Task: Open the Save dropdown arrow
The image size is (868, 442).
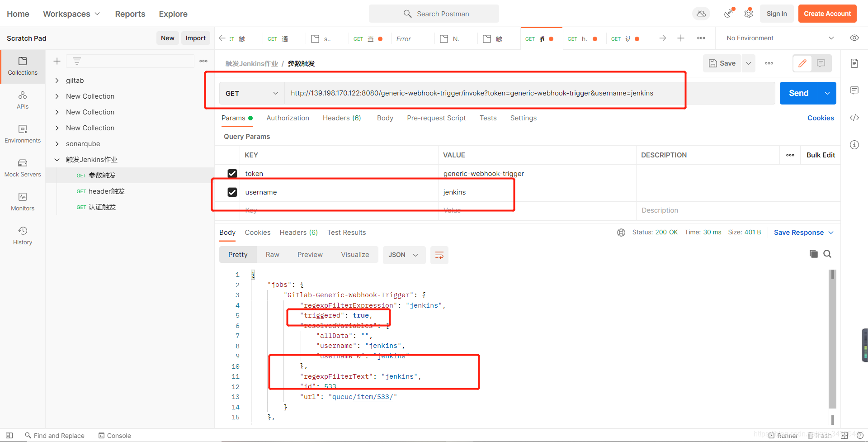Action: click(749, 63)
